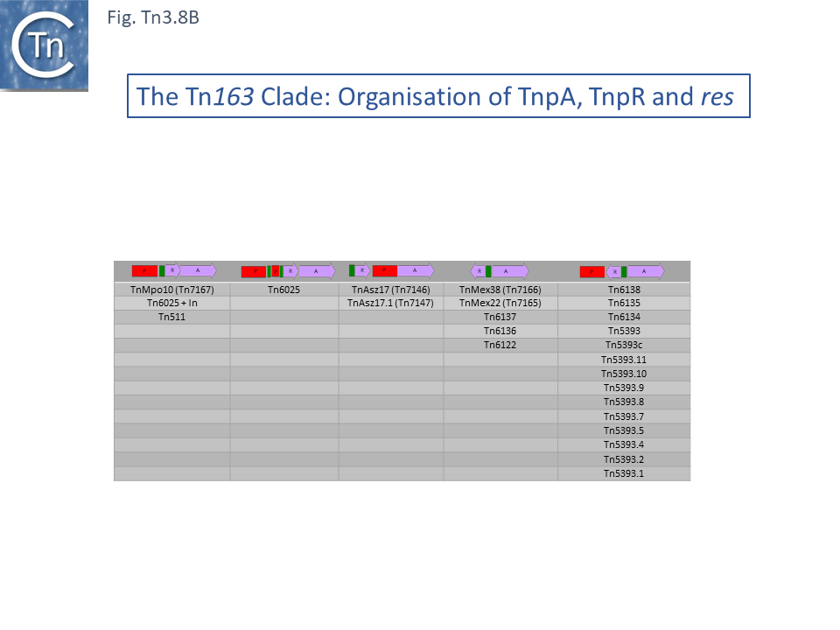This screenshot has width=840, height=630.
Task: Click the purple A arrow in the Tn6138 column diagram
Action: pos(646,271)
